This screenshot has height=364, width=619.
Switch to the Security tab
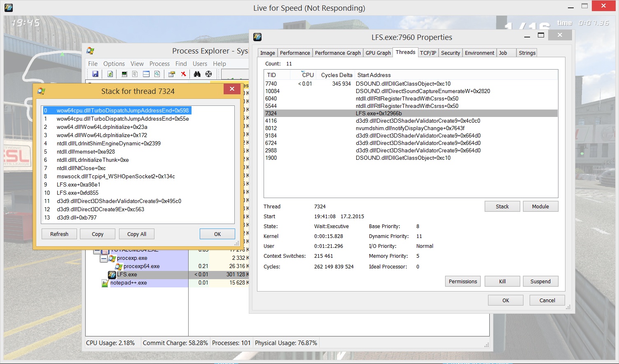point(451,53)
